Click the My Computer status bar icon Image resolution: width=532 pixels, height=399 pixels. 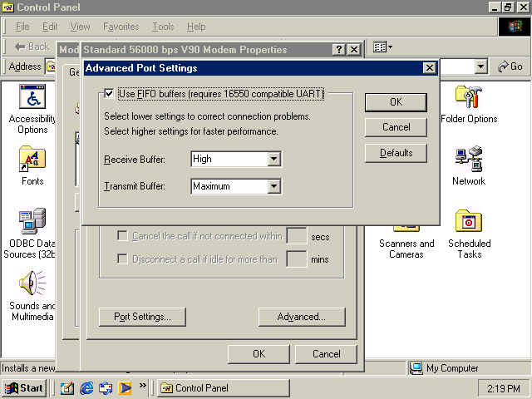point(416,368)
